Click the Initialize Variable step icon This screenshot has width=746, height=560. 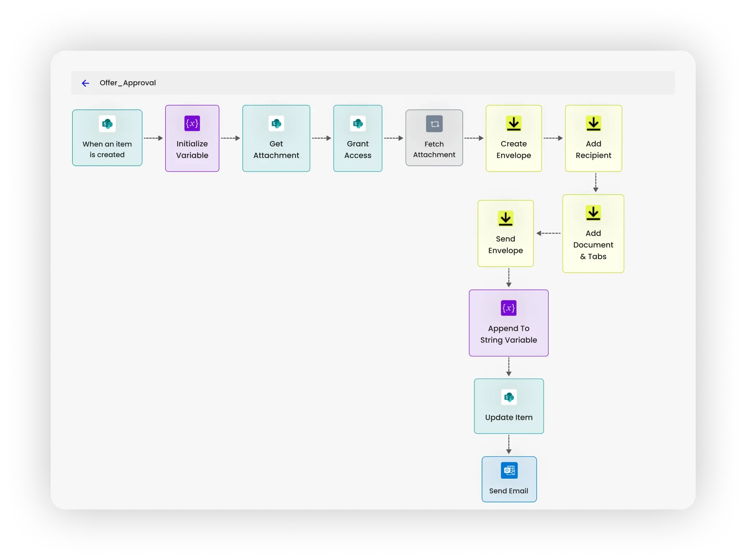(x=191, y=124)
